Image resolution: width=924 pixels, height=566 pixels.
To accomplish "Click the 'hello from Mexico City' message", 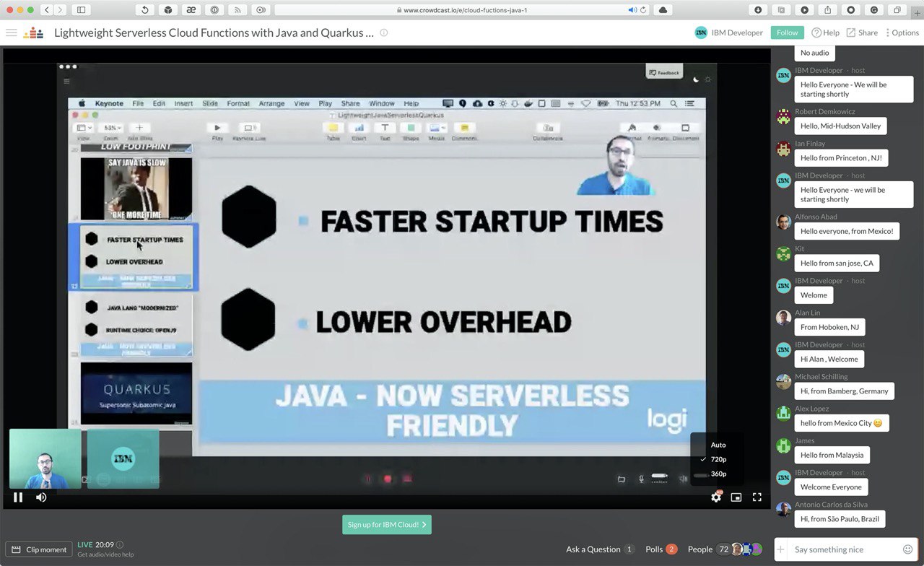I will pos(841,423).
